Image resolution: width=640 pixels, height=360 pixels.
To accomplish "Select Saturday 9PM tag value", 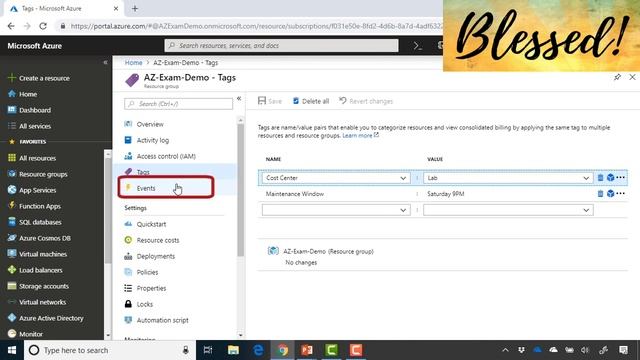I will coord(445,194).
